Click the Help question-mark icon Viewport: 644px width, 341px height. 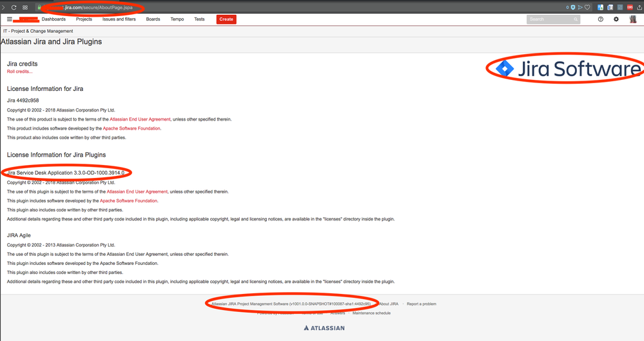click(x=600, y=19)
